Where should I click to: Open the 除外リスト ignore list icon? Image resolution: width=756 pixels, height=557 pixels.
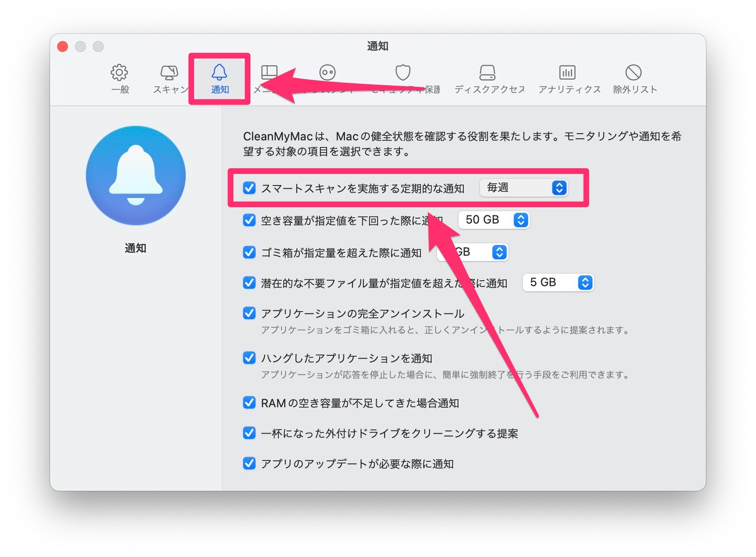coord(634,73)
